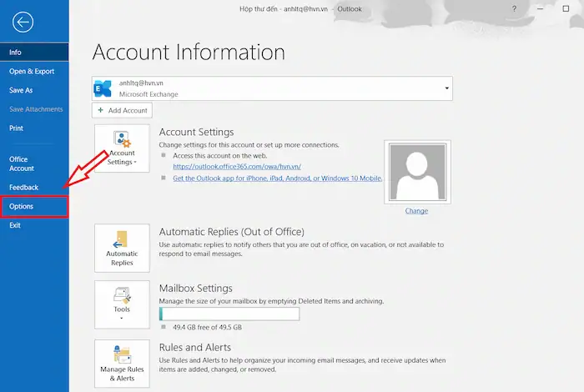Open the Get the Outlook app link
Image resolution: width=584 pixels, height=392 pixels.
tap(278, 178)
